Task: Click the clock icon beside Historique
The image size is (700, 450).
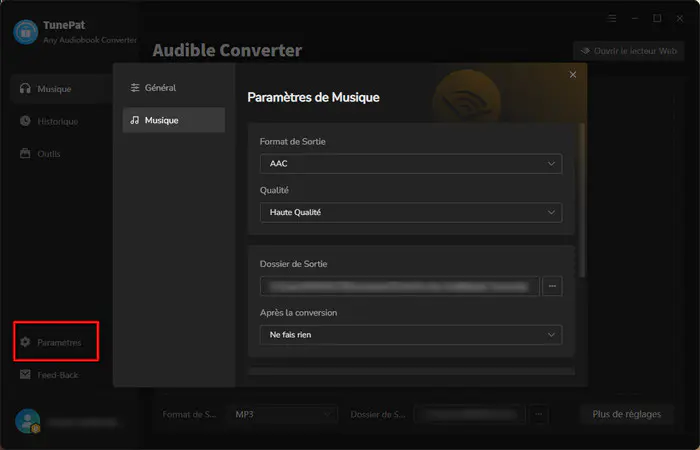Action: pos(25,121)
